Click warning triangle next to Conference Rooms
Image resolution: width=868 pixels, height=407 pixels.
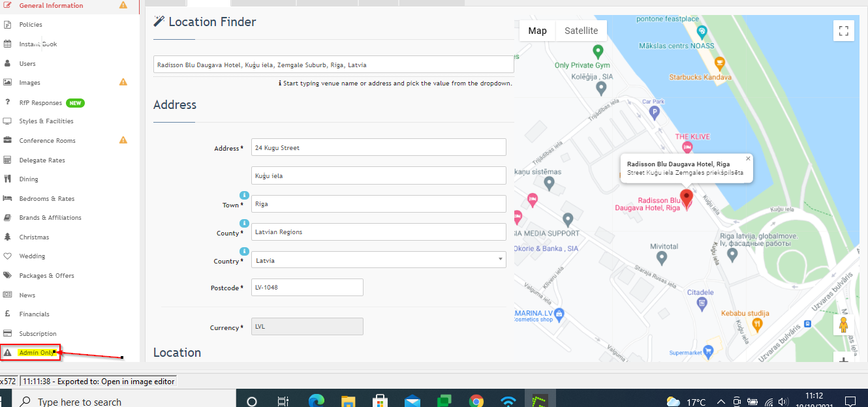tap(123, 140)
